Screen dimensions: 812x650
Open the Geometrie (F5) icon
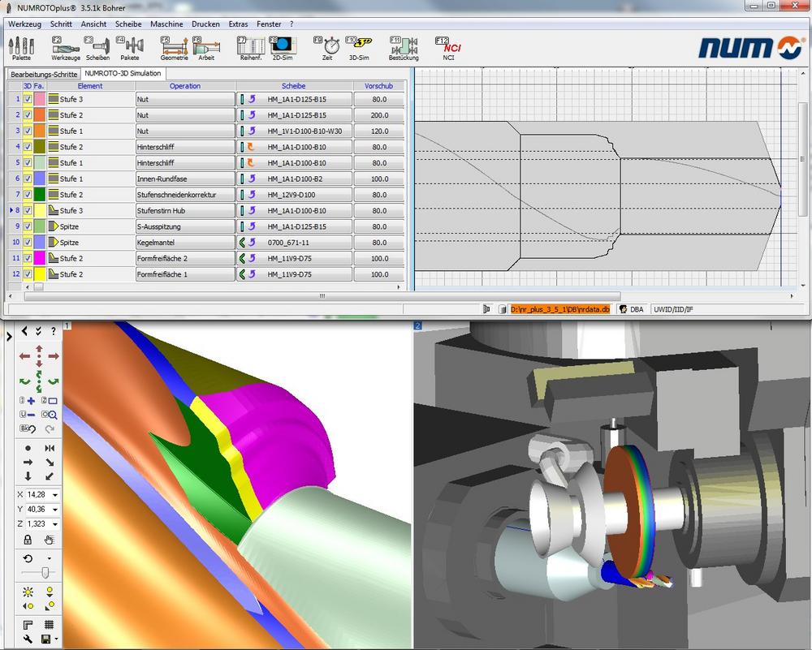click(x=174, y=48)
